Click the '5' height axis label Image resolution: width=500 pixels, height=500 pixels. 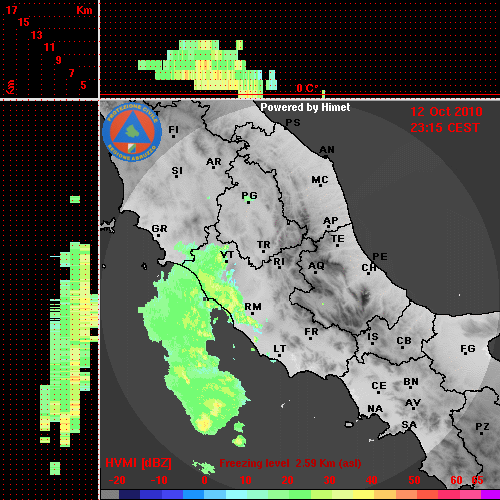[83, 85]
